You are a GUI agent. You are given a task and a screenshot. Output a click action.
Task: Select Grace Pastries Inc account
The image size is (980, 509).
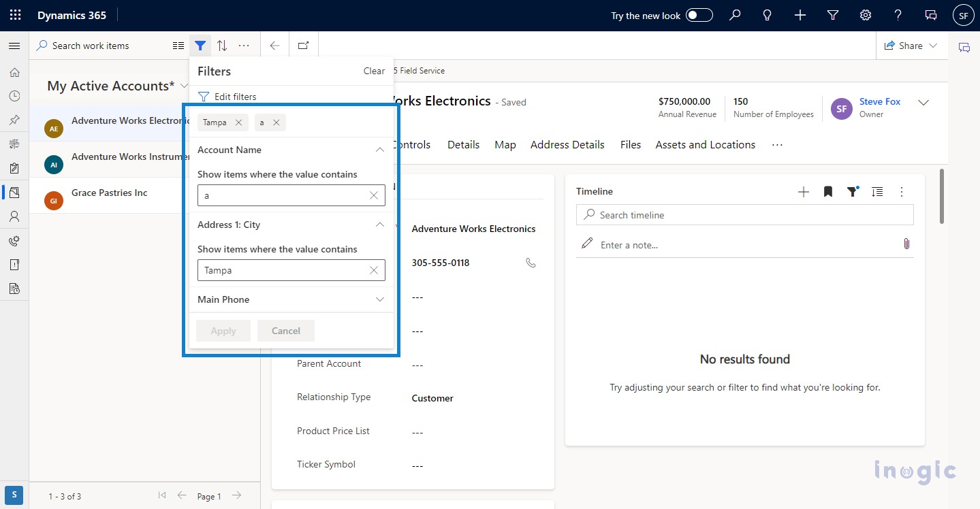(144, 195)
